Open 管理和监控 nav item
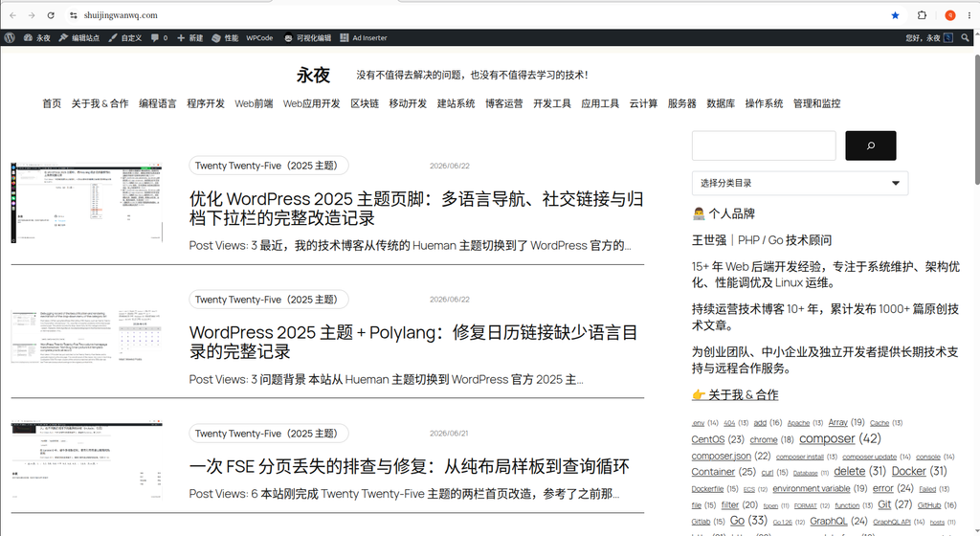This screenshot has height=536, width=980. click(x=816, y=103)
